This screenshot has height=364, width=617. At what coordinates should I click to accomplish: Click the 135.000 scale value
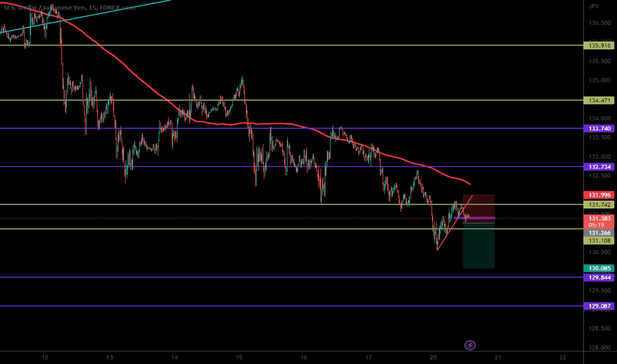(x=600, y=80)
